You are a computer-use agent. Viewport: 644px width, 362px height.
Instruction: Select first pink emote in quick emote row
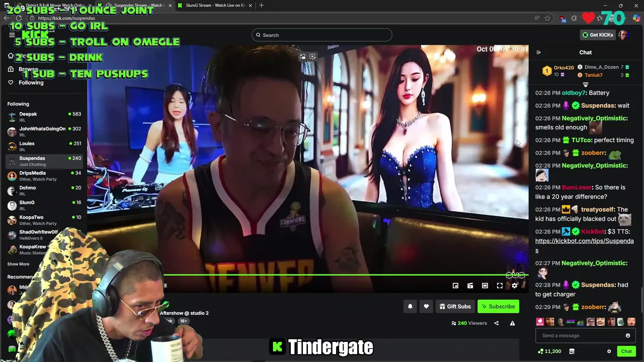click(540, 322)
